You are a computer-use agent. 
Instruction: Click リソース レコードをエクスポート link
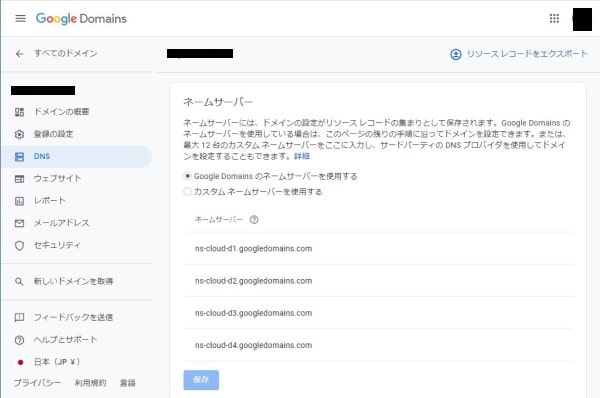tap(527, 54)
